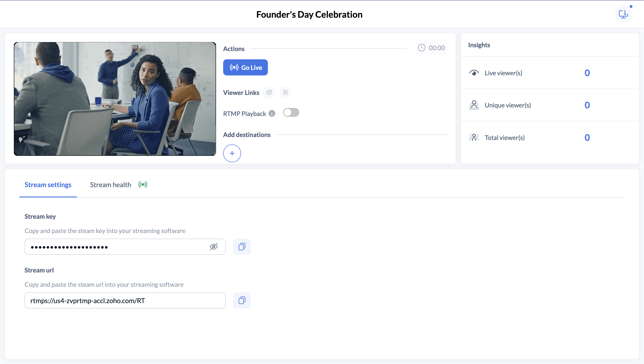This screenshot has width=644, height=364.
Task: Open the embed code icon beside Viewer Links
Action: coord(285,92)
